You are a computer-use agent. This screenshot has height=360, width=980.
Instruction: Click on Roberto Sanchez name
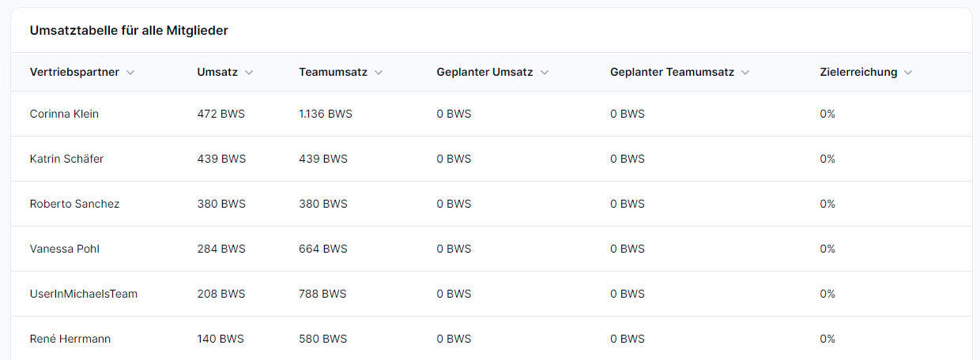74,204
